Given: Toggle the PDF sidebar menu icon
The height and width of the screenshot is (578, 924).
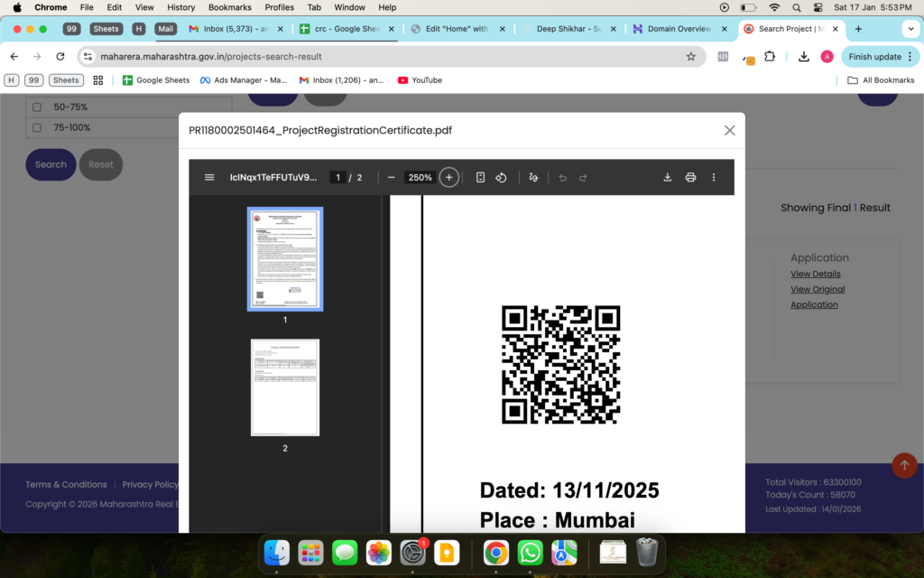Looking at the screenshot, I should (x=209, y=177).
